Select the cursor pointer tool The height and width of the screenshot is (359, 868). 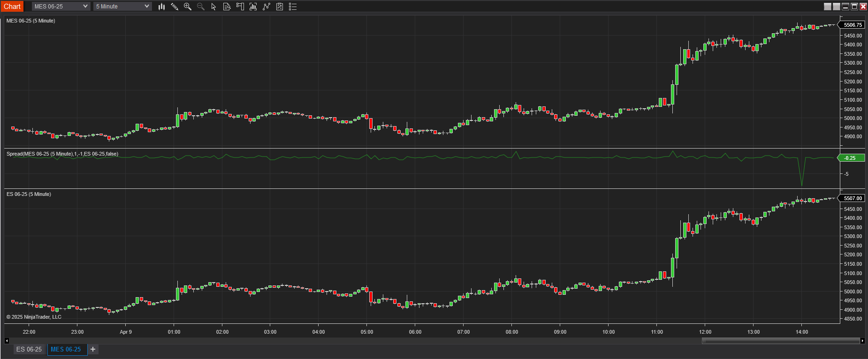coord(213,7)
